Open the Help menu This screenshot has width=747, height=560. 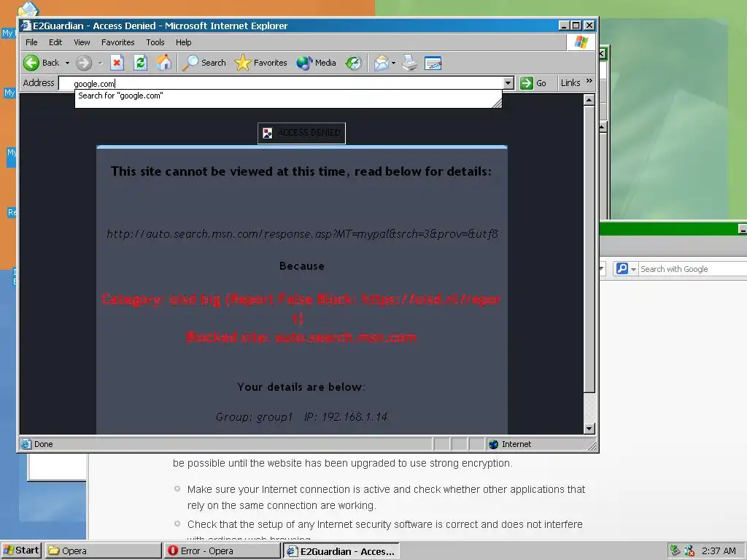[x=183, y=42]
